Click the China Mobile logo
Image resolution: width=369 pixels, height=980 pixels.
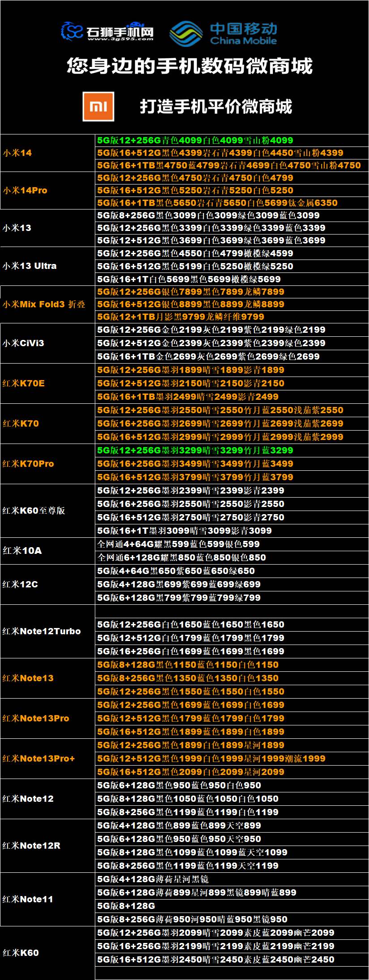[224, 34]
